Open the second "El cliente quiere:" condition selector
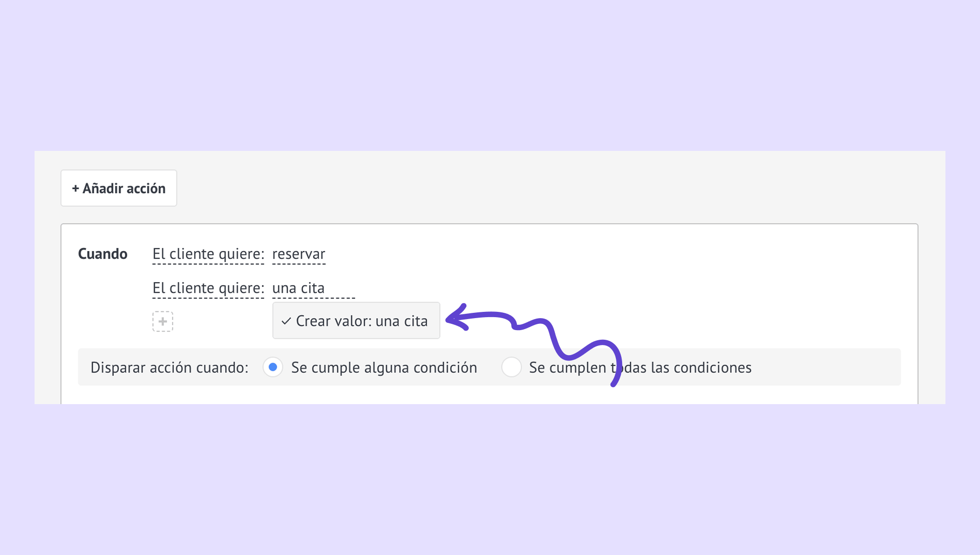The width and height of the screenshot is (980, 555). click(x=208, y=288)
